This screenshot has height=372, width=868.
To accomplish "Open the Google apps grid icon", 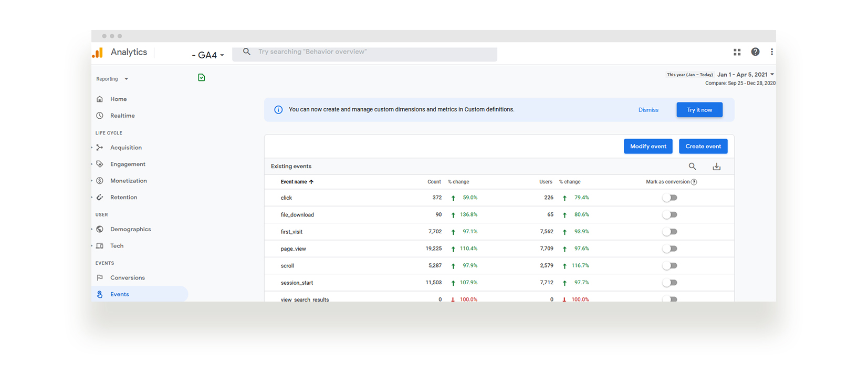I will click(737, 52).
